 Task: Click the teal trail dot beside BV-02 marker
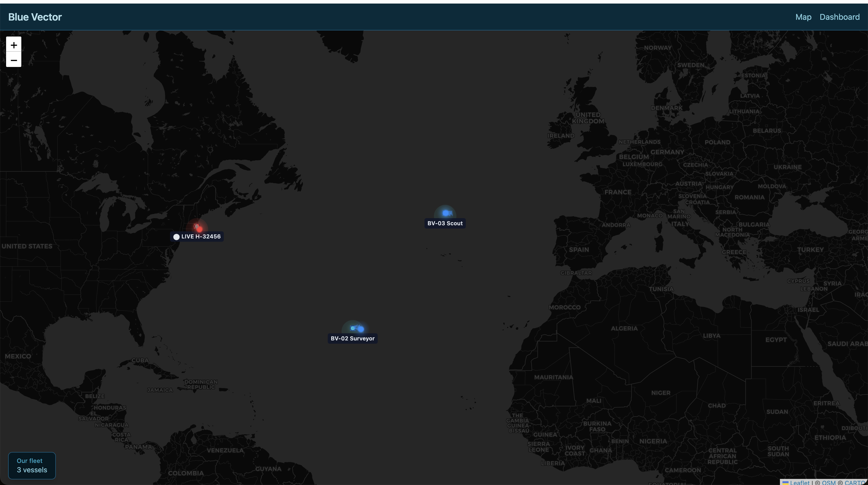(x=353, y=328)
